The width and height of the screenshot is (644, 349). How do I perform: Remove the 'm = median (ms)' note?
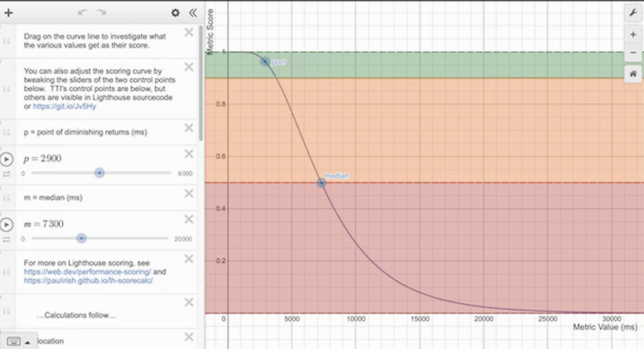click(189, 193)
